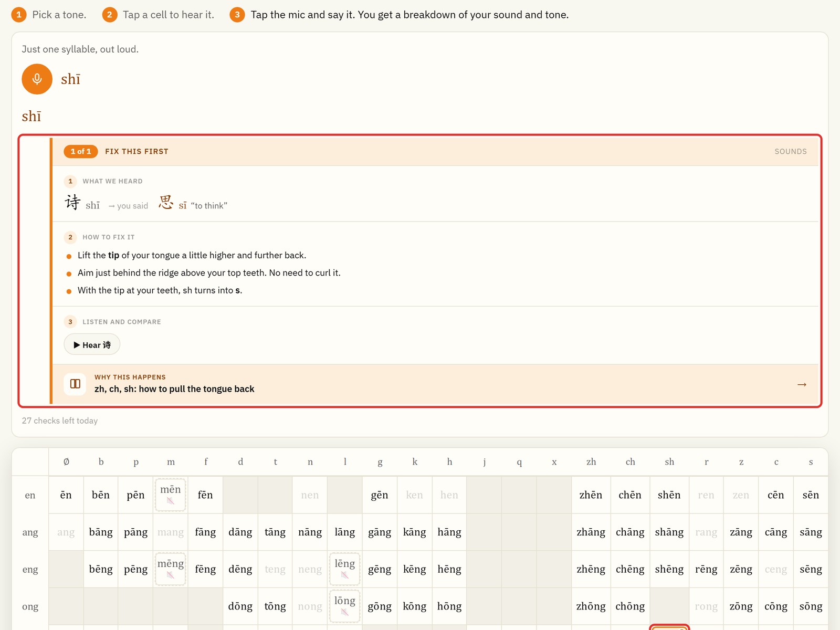840x630 pixels.
Task: Tap the cēn cell
Action: pyautogui.click(x=776, y=495)
